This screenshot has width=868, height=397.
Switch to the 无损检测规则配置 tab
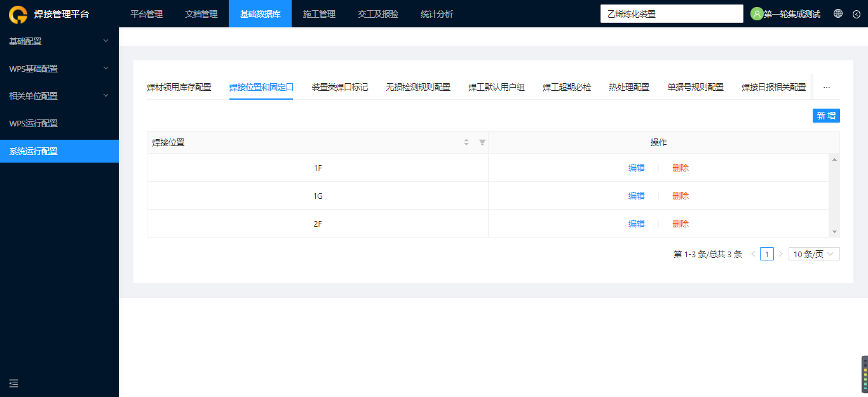418,87
